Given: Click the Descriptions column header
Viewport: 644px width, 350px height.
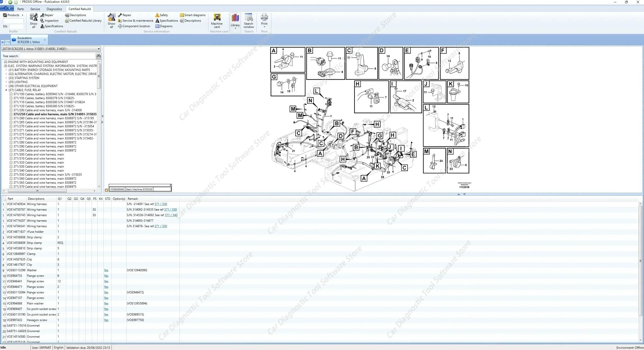Looking at the screenshot, I should (36, 199).
